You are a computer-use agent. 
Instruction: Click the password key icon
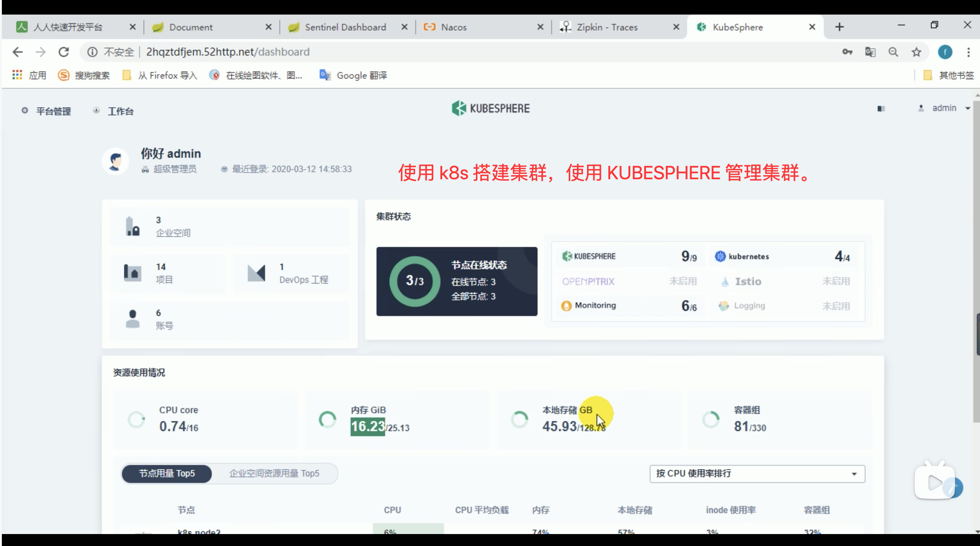(x=847, y=52)
